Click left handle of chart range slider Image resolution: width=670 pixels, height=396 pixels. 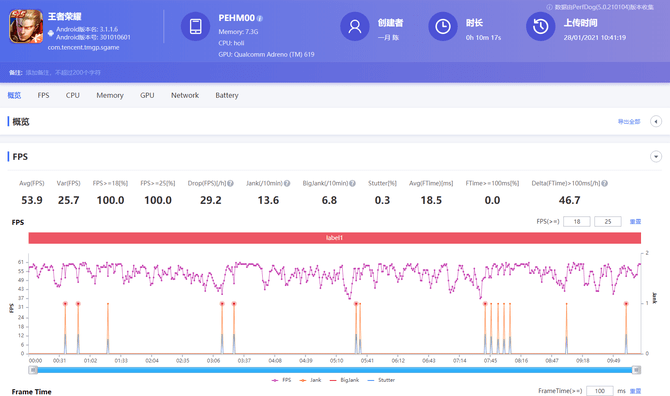[33, 370]
